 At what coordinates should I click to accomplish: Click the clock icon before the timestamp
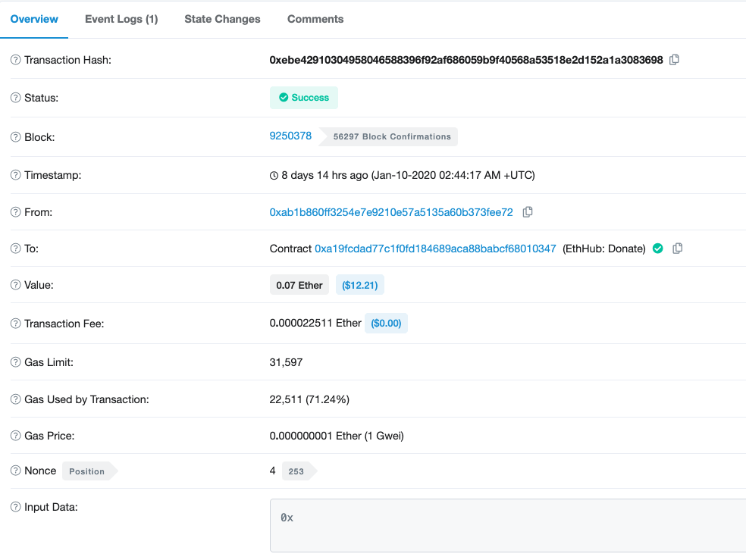click(x=273, y=174)
